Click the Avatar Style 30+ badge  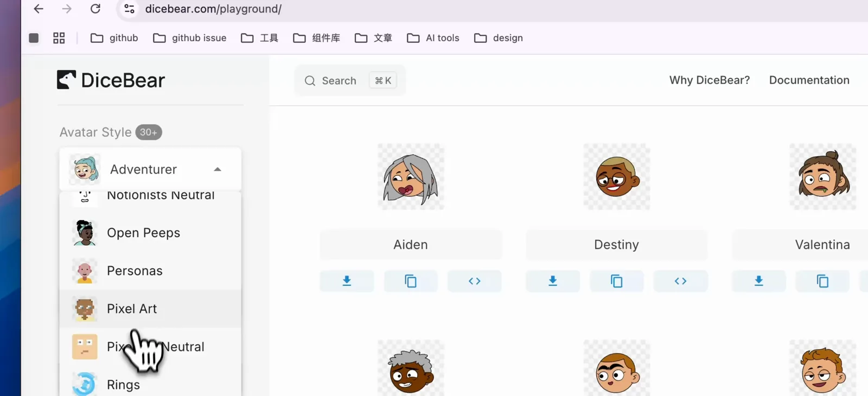[x=149, y=132]
